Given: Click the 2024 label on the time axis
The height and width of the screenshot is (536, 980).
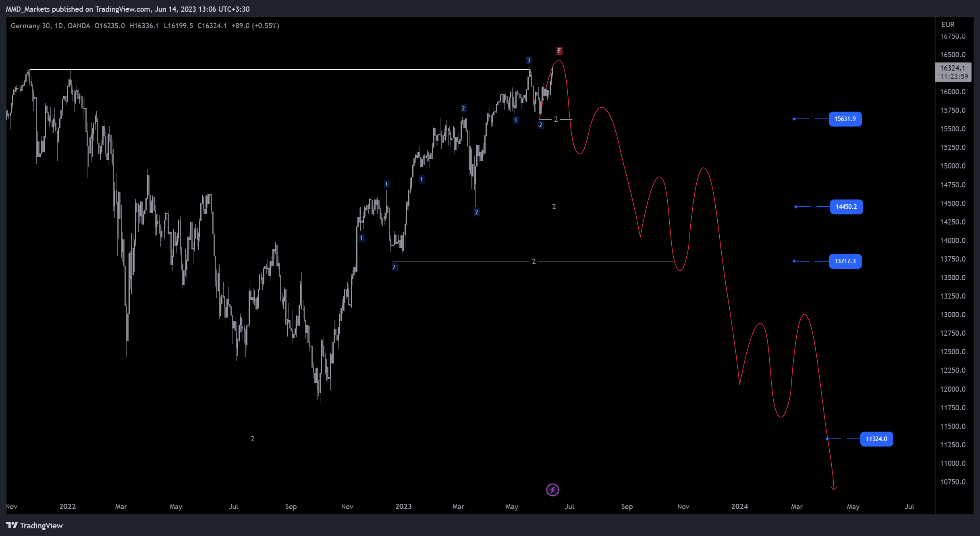Looking at the screenshot, I should (739, 507).
